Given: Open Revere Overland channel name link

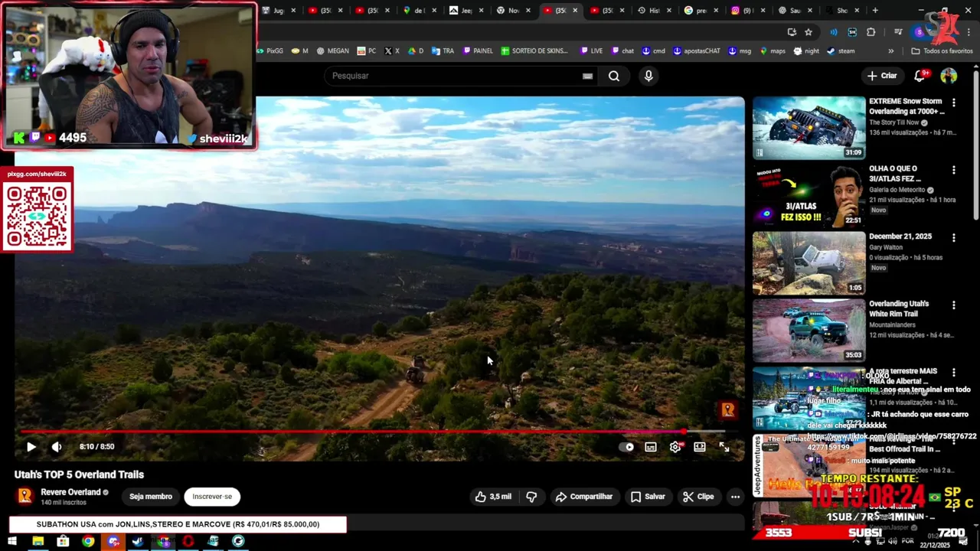Looking at the screenshot, I should 70,492.
